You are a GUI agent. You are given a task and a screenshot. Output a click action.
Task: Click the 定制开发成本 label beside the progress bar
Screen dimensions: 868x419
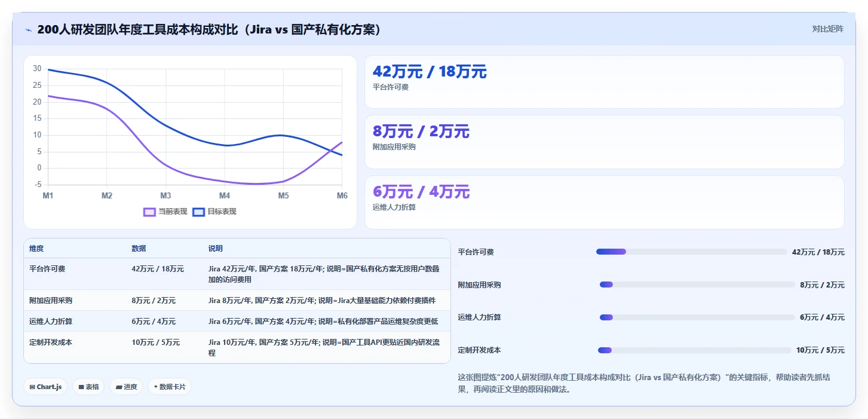[x=480, y=350]
